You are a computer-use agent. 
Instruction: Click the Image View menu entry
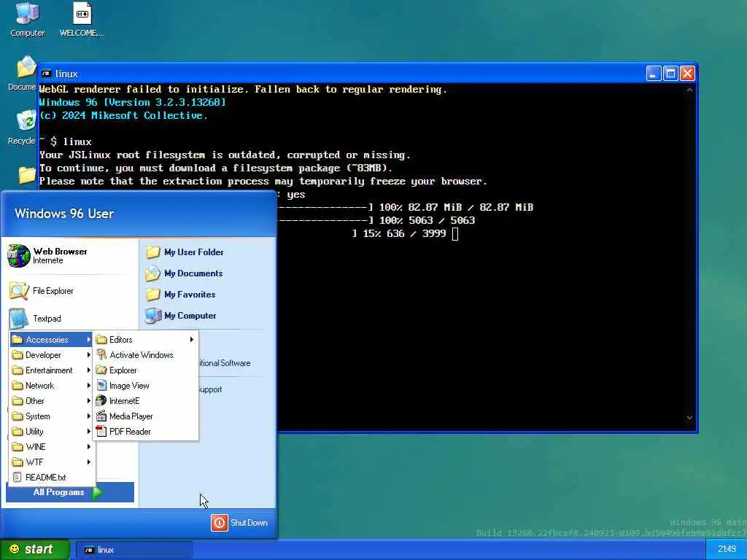pos(145,385)
